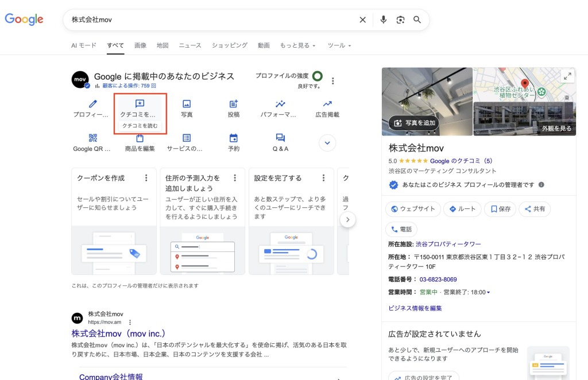The height and width of the screenshot is (380, 588).
Task: Open the もっと見る dropdown menu
Action: click(x=298, y=45)
